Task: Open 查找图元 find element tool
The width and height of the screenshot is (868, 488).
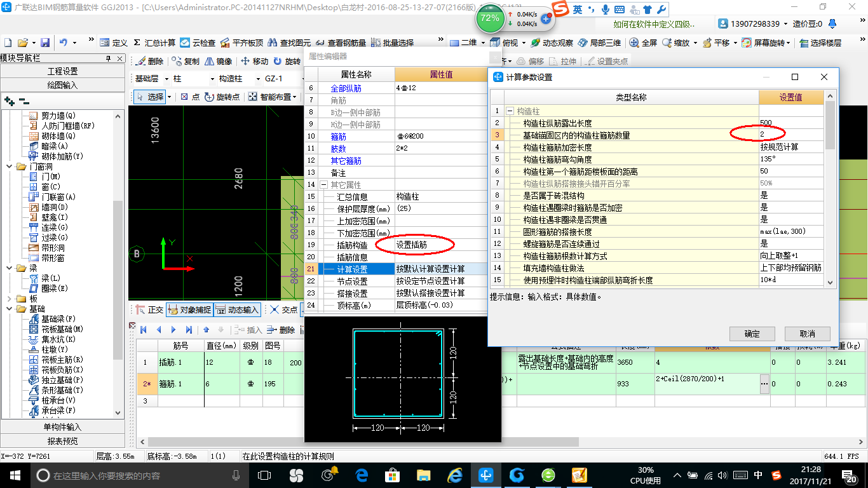Action: 290,43
